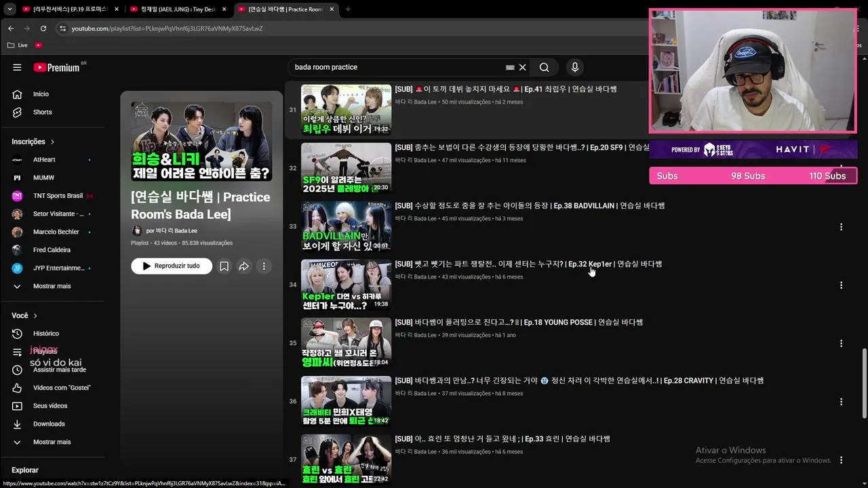The image size is (868, 488).
Task: Close the Practice Room playlist tab
Action: coord(332,9)
